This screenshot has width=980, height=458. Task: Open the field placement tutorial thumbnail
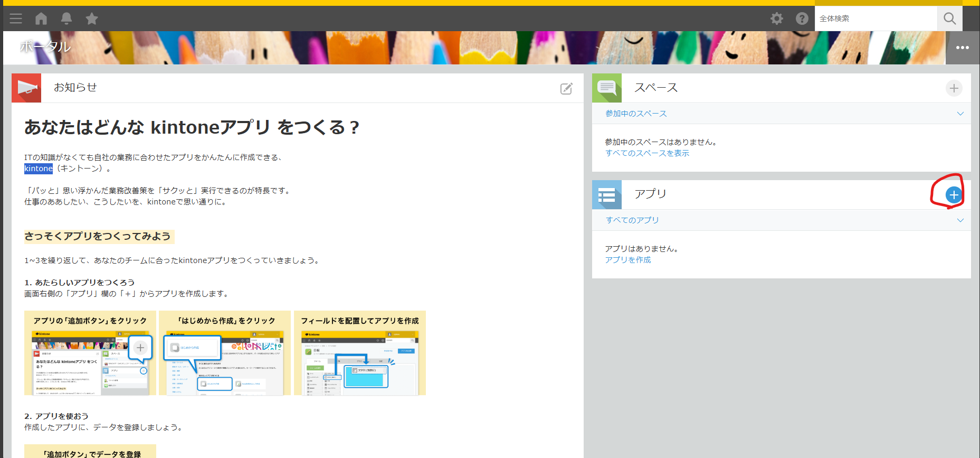(360, 353)
